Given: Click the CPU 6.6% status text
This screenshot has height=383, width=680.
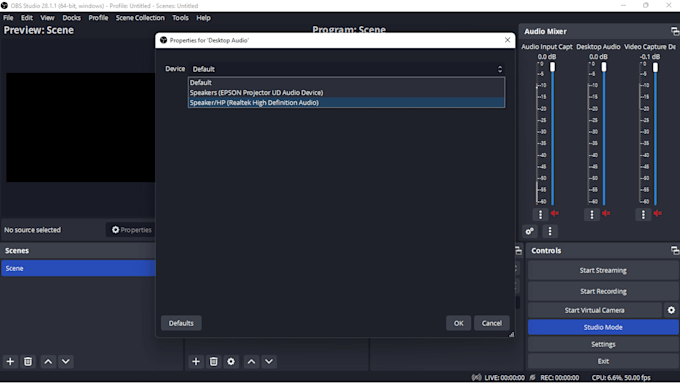Looking at the screenshot, I should tap(621, 377).
